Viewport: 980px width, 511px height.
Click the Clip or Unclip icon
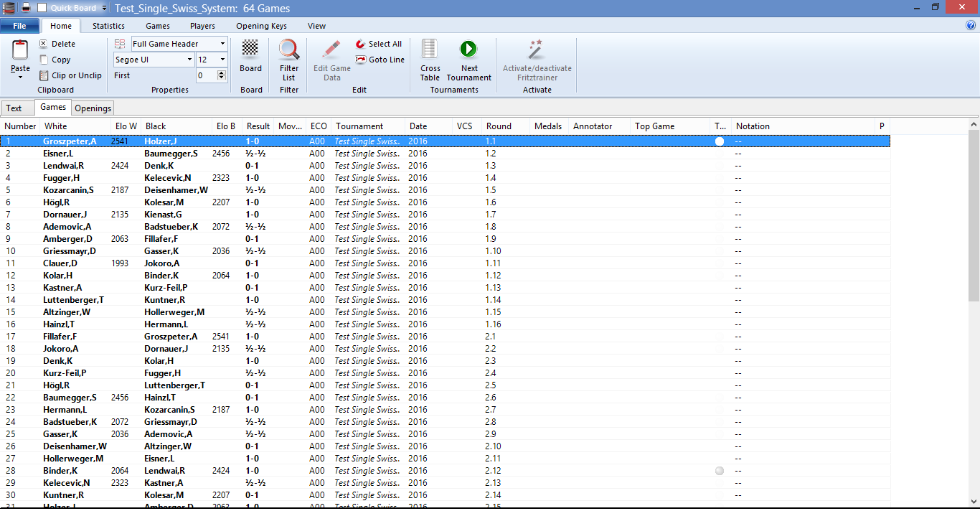44,75
